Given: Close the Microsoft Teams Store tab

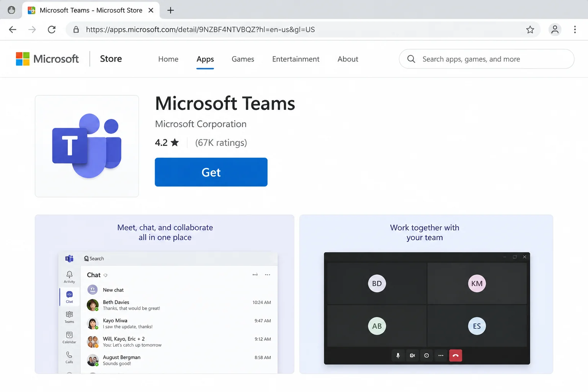Looking at the screenshot, I should coord(151,10).
